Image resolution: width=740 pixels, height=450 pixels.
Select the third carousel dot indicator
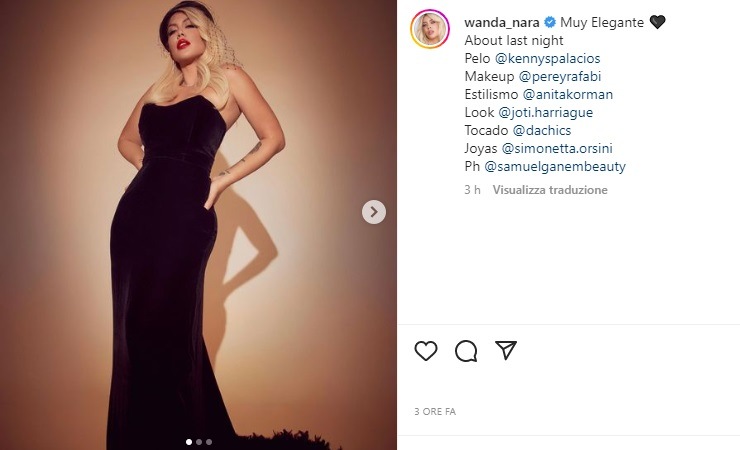pos(209,441)
